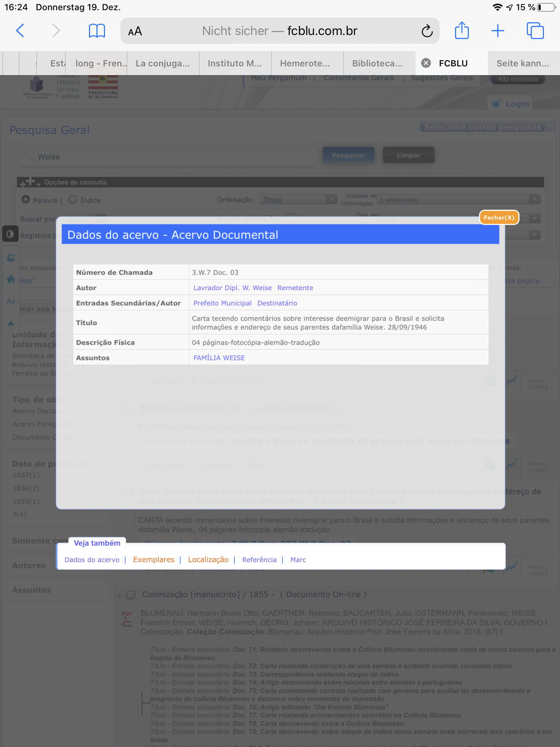Expand the Unidade de Informação dropdown
The image size is (560, 747).
(459, 200)
